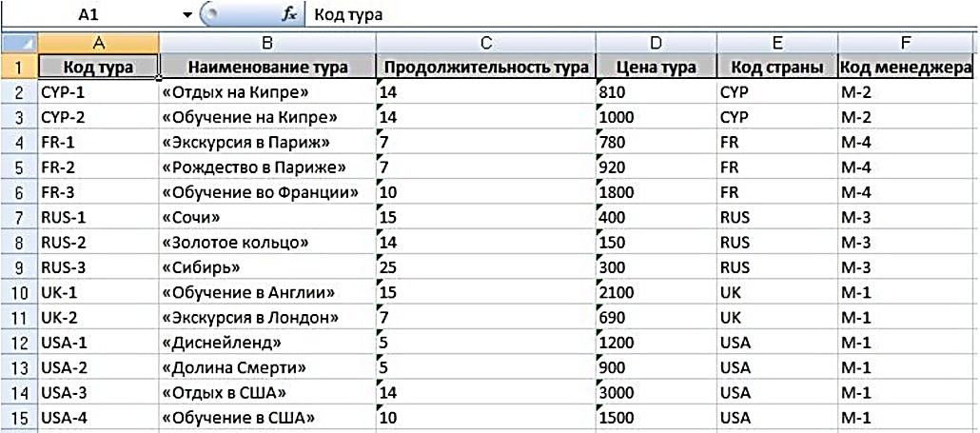Select column A header
The image size is (980, 433).
point(97,43)
